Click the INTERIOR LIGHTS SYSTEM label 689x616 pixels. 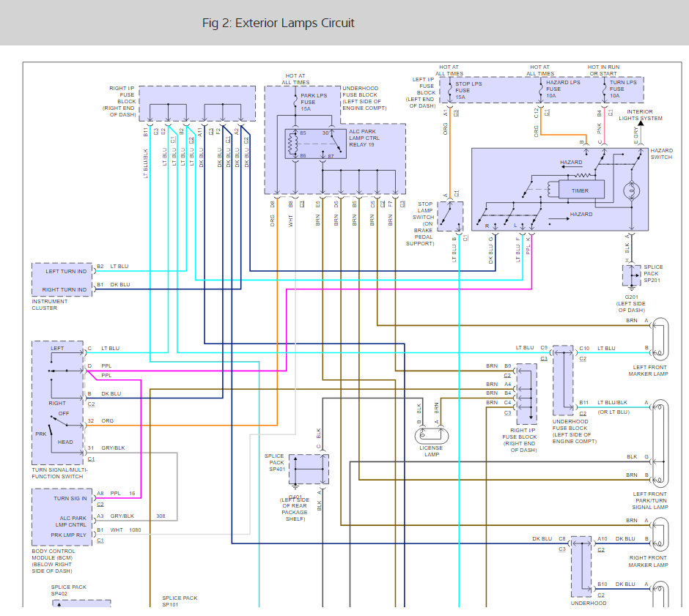(x=640, y=115)
